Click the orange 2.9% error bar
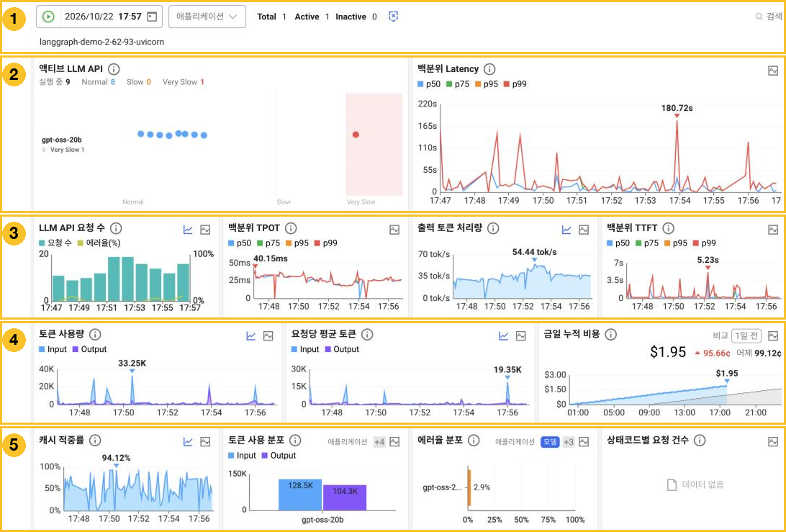The height and width of the screenshot is (532, 786). point(470,487)
